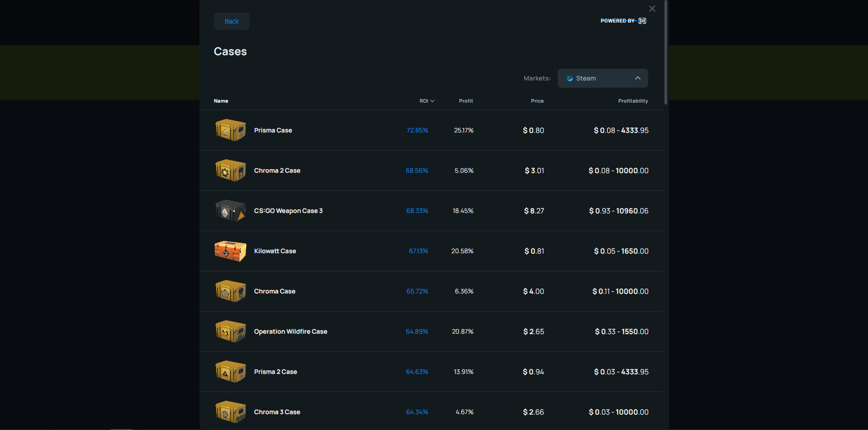Open the 72.85% ROI link for Prisma Case
The height and width of the screenshot is (430, 868).
(417, 130)
